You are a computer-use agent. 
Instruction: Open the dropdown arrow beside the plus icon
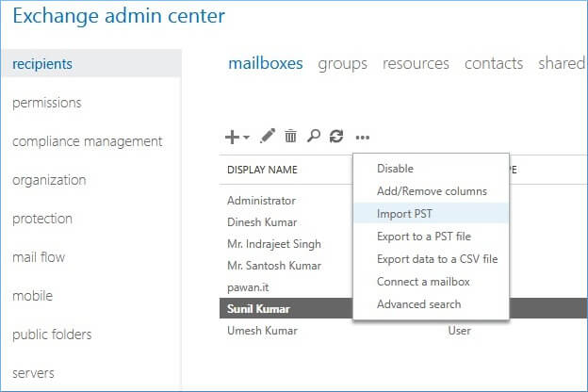point(246,137)
